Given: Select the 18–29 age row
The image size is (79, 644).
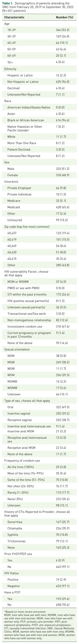Looking at the screenshot, I should (39, 30).
